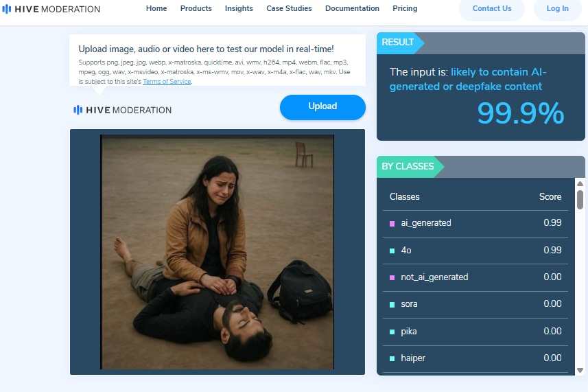
Task: Click the uploaded image preview
Action: (x=217, y=251)
